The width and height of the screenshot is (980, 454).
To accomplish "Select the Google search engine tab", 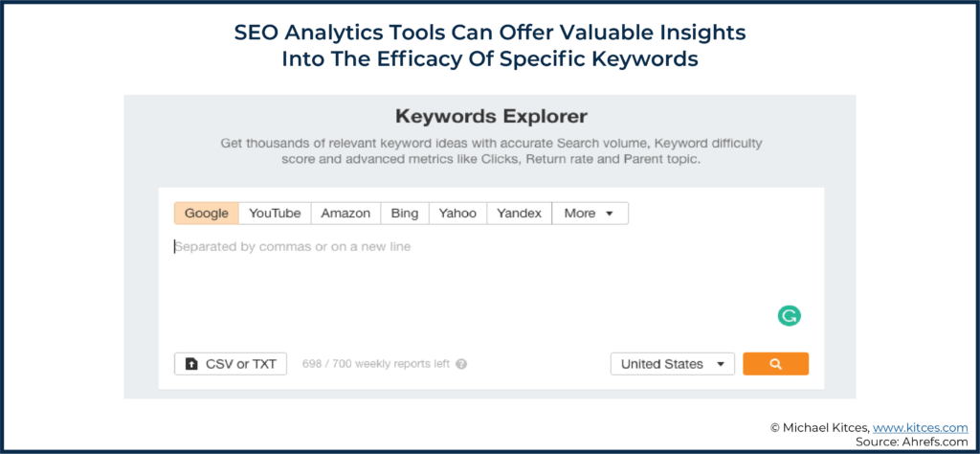I will (x=206, y=213).
